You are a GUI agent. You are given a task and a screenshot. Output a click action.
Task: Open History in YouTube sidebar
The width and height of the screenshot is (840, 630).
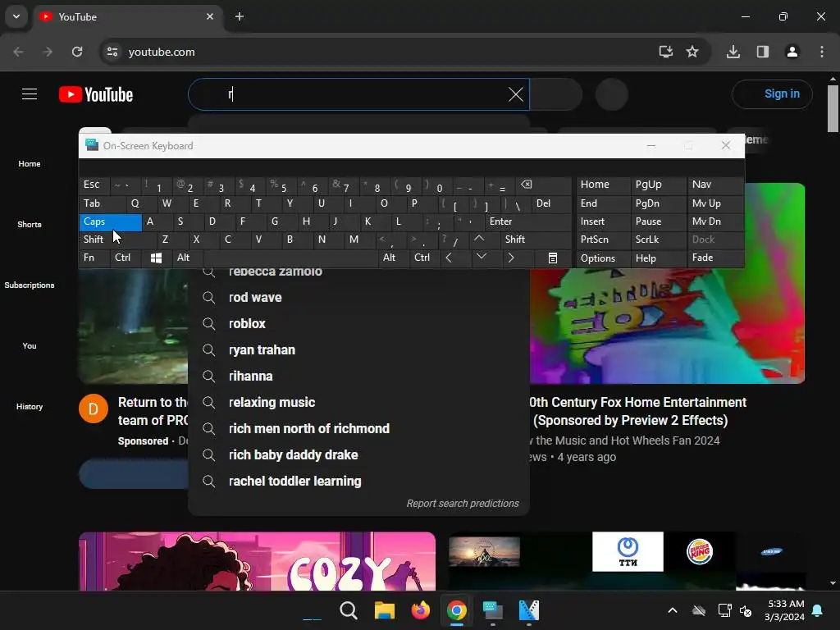coord(30,406)
